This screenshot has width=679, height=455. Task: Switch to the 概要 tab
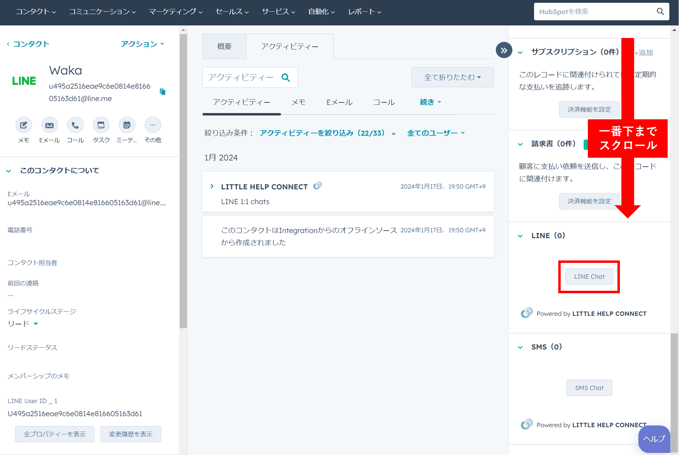224,47
